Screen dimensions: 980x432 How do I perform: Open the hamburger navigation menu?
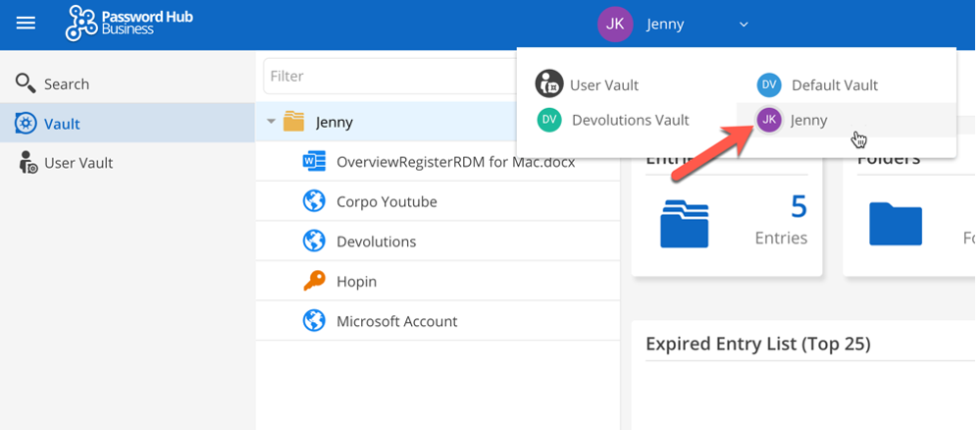click(x=26, y=24)
